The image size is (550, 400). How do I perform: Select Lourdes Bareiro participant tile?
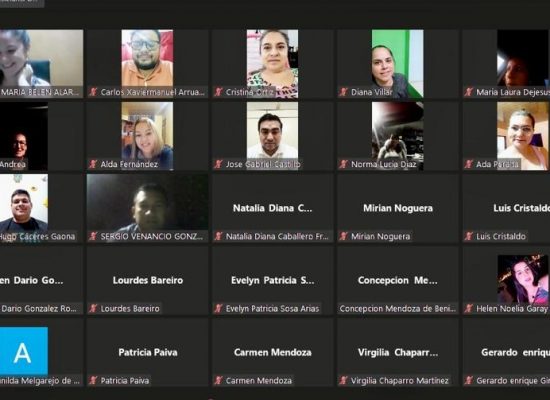tap(148, 280)
